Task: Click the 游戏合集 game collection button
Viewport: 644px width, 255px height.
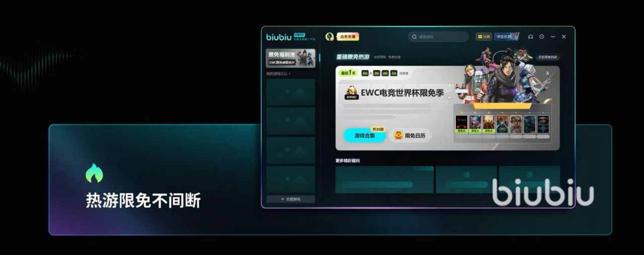Action: click(x=365, y=135)
